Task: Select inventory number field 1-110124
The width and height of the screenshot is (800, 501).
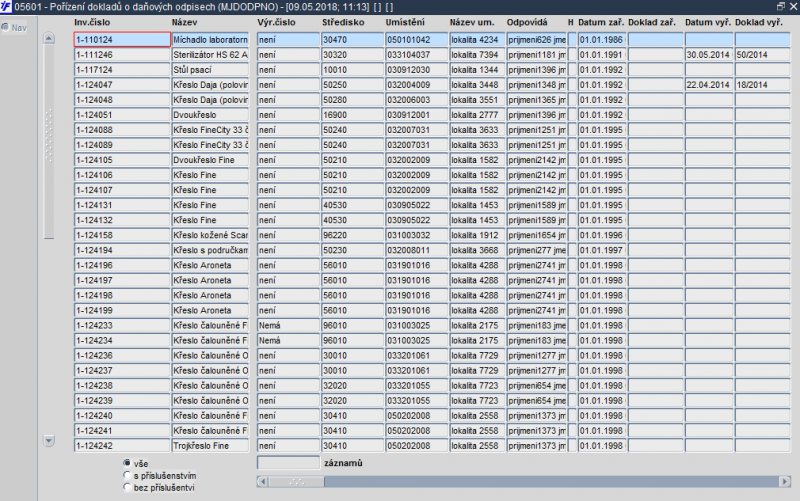Action: click(x=122, y=39)
